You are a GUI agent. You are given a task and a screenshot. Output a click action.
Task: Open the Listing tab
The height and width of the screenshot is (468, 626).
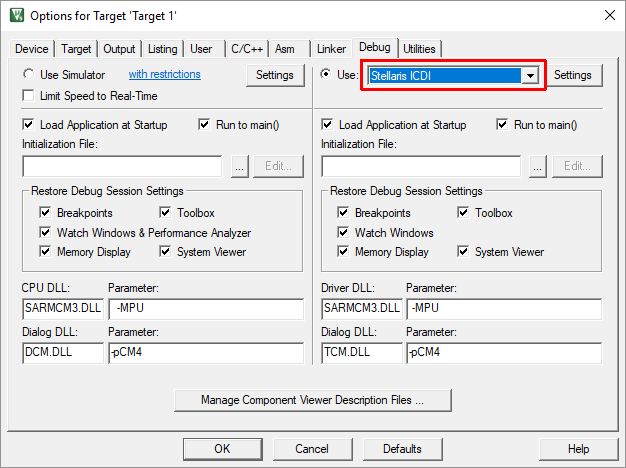[162, 49]
